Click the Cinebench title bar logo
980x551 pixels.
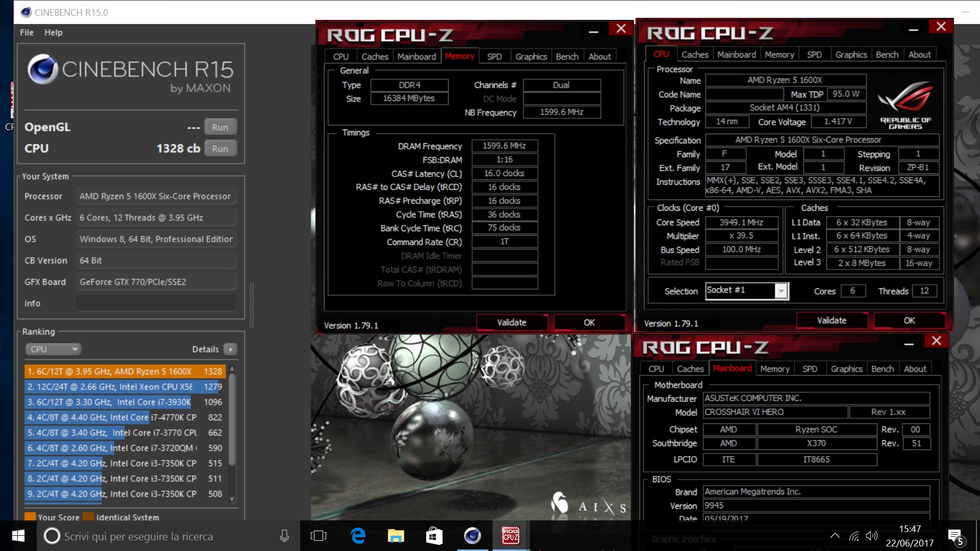(x=26, y=12)
